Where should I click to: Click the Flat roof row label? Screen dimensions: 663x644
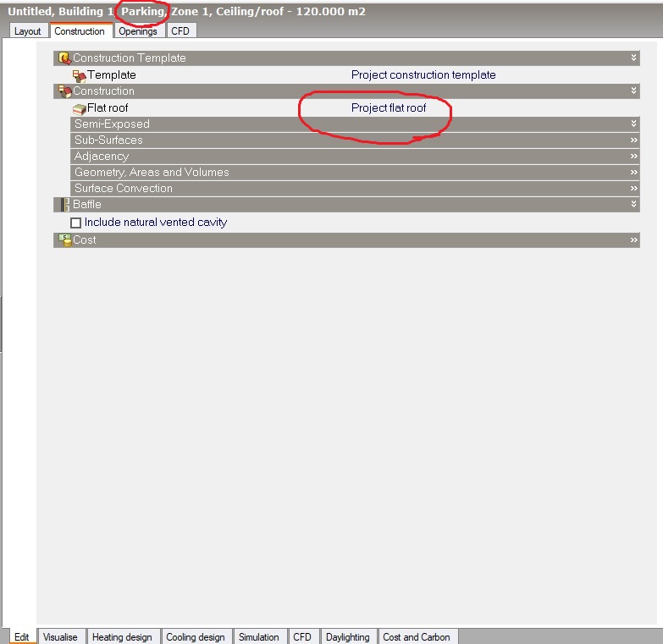click(x=108, y=108)
